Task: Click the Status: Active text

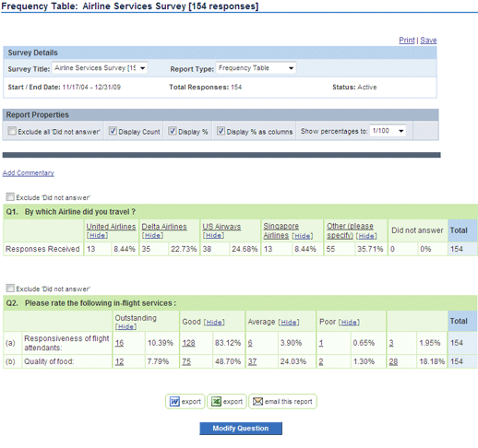Action: coord(354,87)
